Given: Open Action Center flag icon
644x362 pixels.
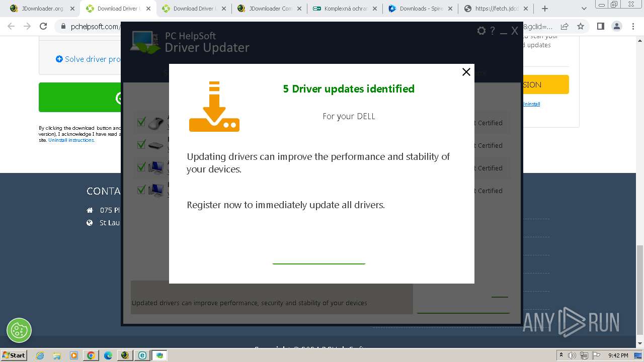Looking at the screenshot, I should [596, 355].
